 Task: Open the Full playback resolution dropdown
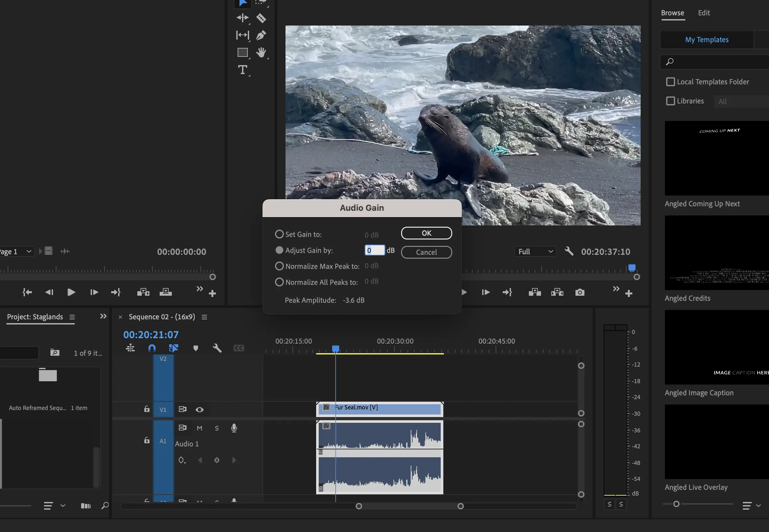click(x=535, y=251)
